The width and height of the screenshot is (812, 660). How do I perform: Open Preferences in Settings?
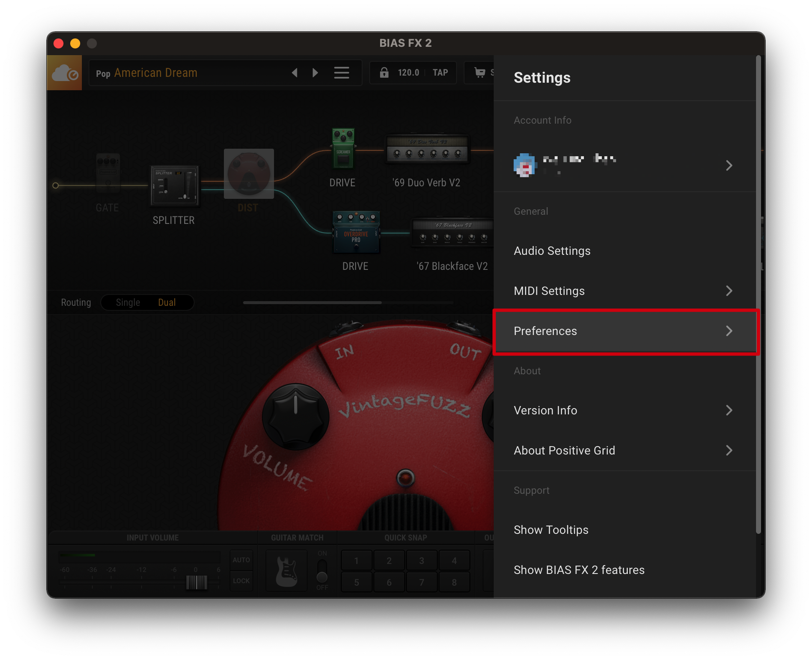(625, 331)
